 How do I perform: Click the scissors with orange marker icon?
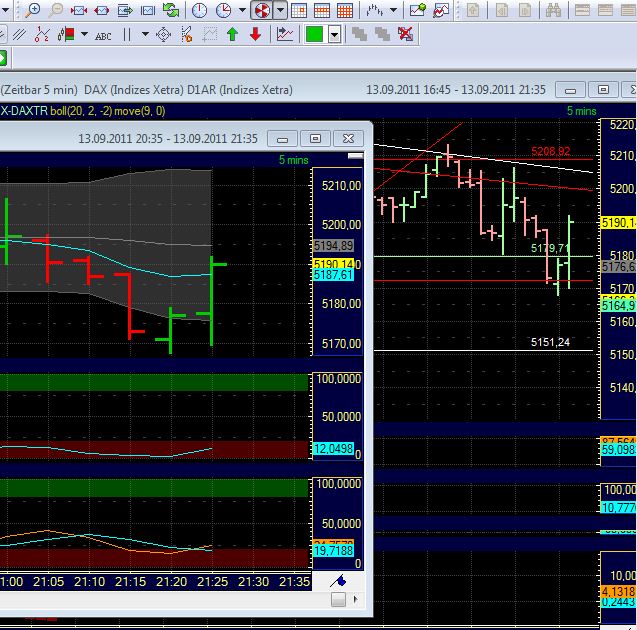tap(186, 35)
